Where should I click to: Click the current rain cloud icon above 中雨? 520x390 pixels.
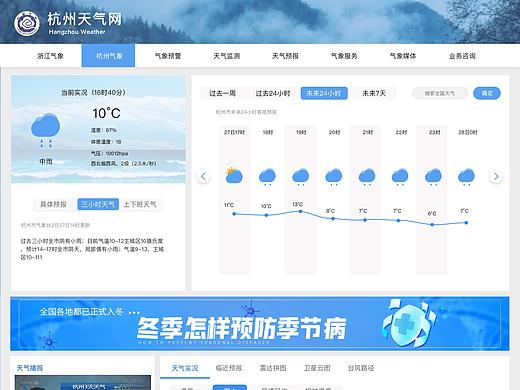46,130
